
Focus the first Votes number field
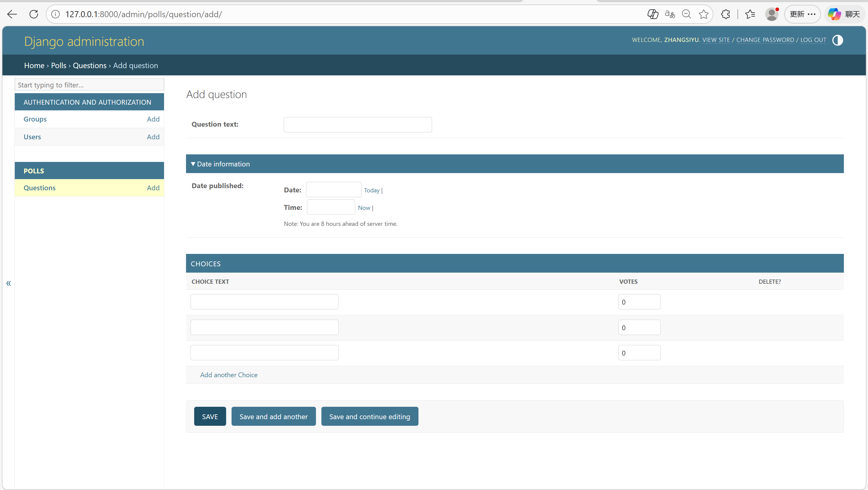(x=639, y=302)
